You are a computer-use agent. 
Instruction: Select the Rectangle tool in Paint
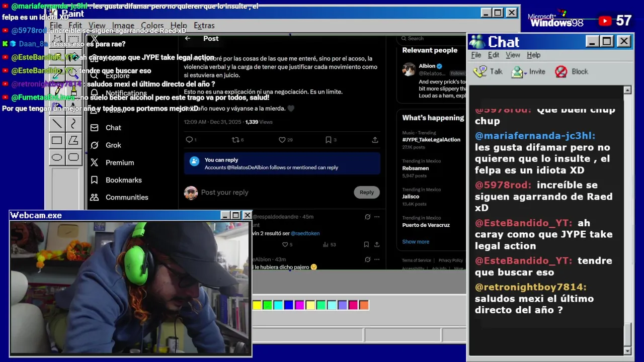[x=57, y=141]
